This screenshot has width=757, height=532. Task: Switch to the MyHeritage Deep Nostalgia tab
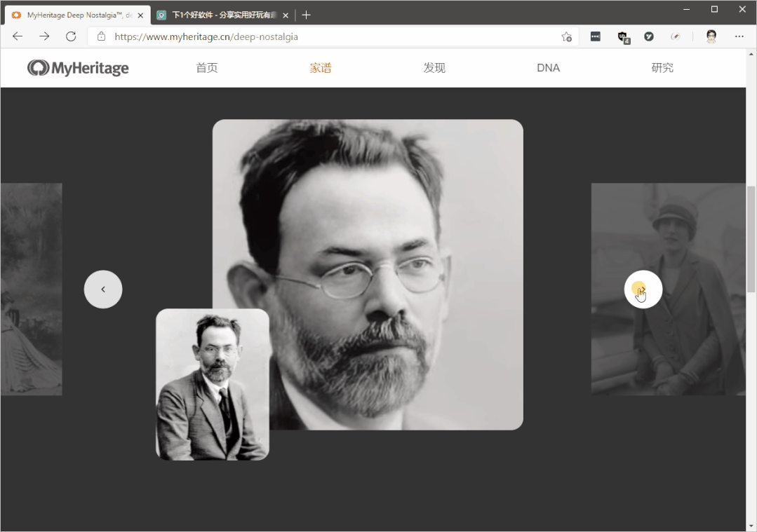[77, 15]
